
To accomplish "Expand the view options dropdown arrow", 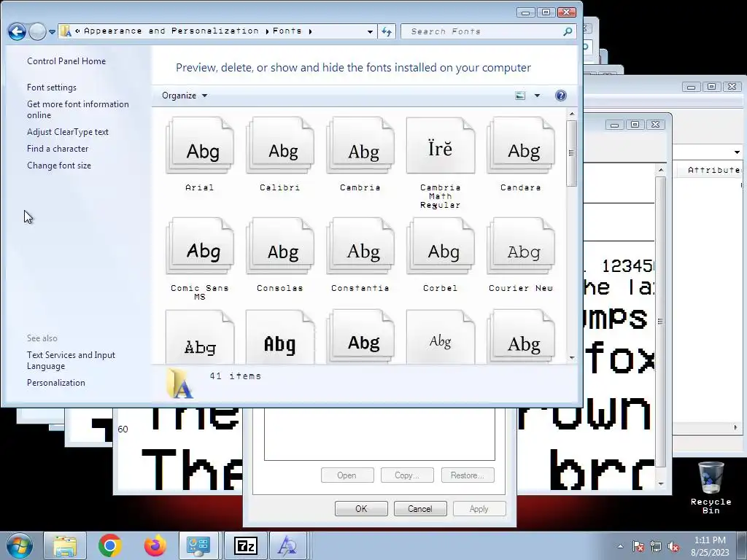I will tap(537, 96).
